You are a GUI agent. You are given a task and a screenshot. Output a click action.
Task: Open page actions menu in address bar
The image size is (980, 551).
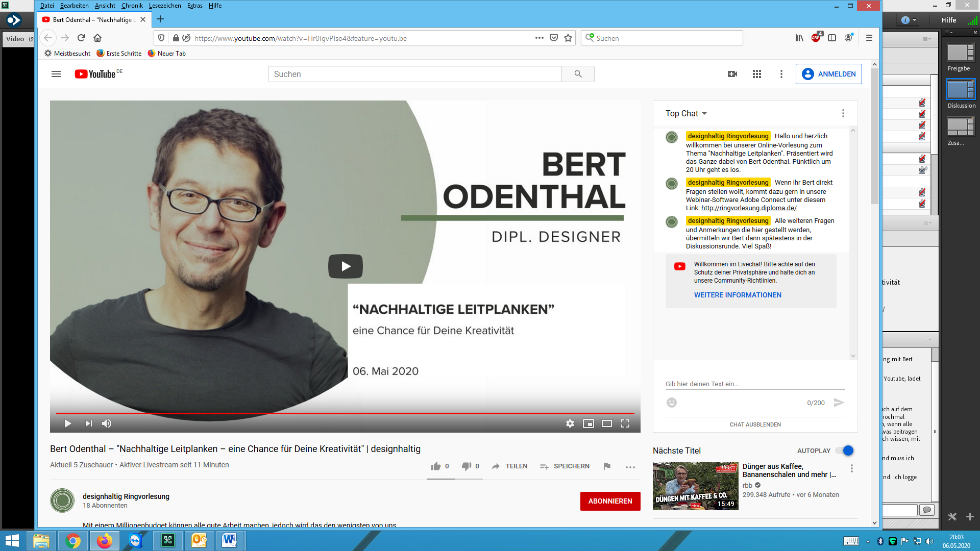click(540, 38)
